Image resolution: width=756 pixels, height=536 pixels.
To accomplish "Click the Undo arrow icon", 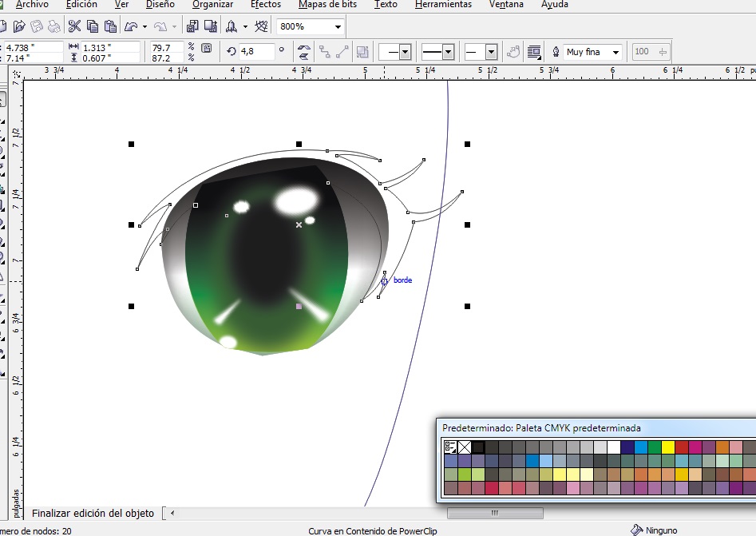I will (x=131, y=26).
